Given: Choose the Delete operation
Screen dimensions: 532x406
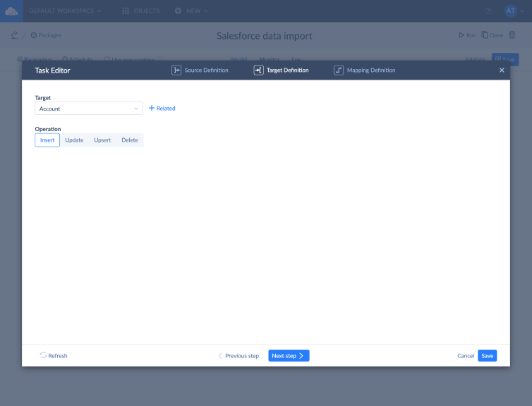Looking at the screenshot, I should pyautogui.click(x=130, y=140).
